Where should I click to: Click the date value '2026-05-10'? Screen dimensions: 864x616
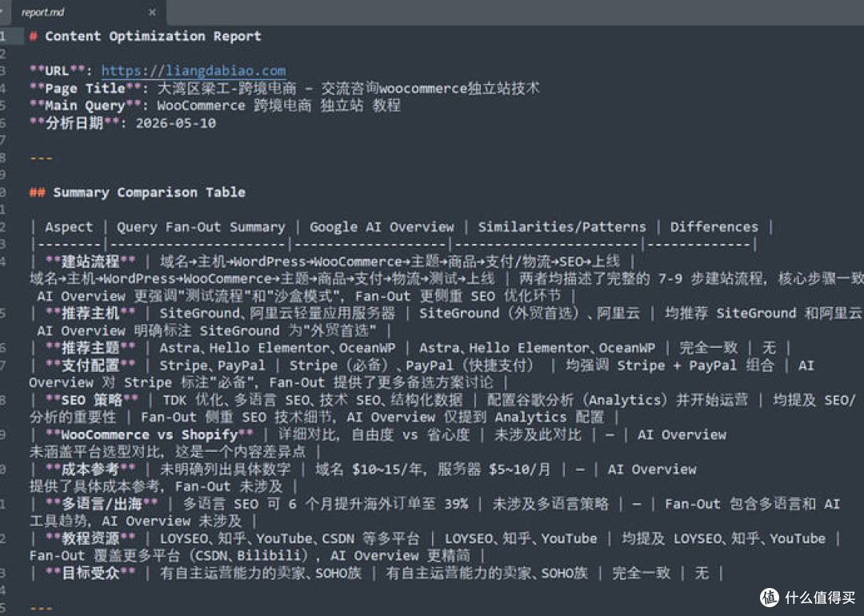tap(176, 123)
